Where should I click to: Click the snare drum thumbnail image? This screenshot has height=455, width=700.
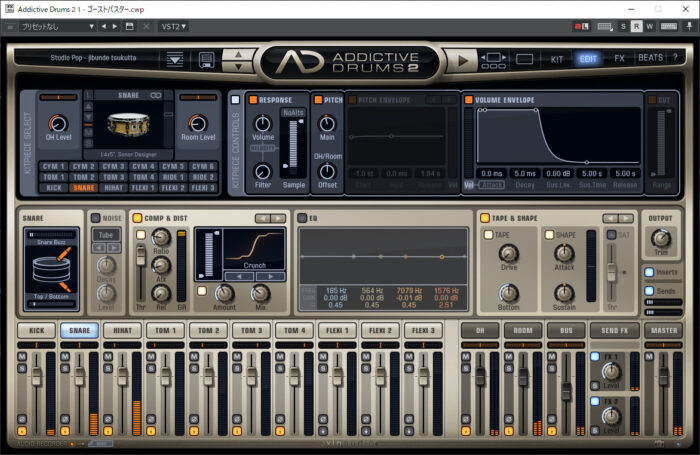(x=128, y=125)
